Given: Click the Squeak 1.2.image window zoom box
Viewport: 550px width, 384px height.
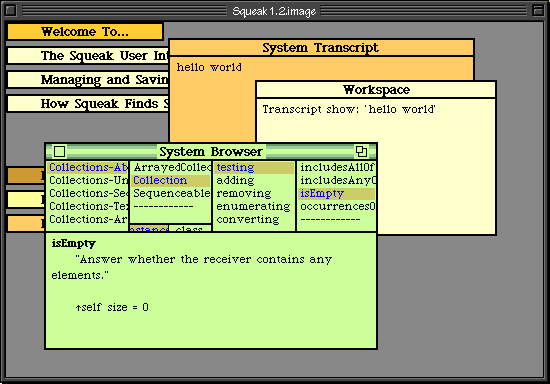Looking at the screenshot, I should tap(538, 11).
